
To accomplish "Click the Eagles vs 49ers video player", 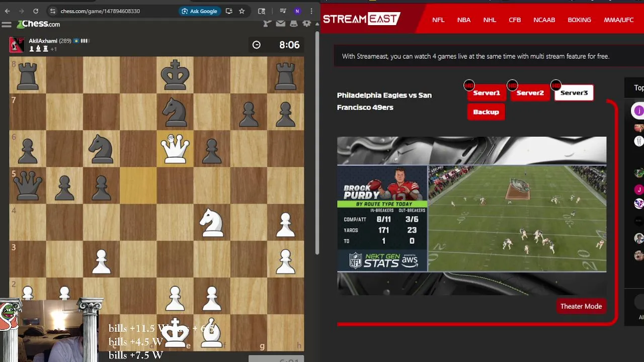I will coord(472,215).
